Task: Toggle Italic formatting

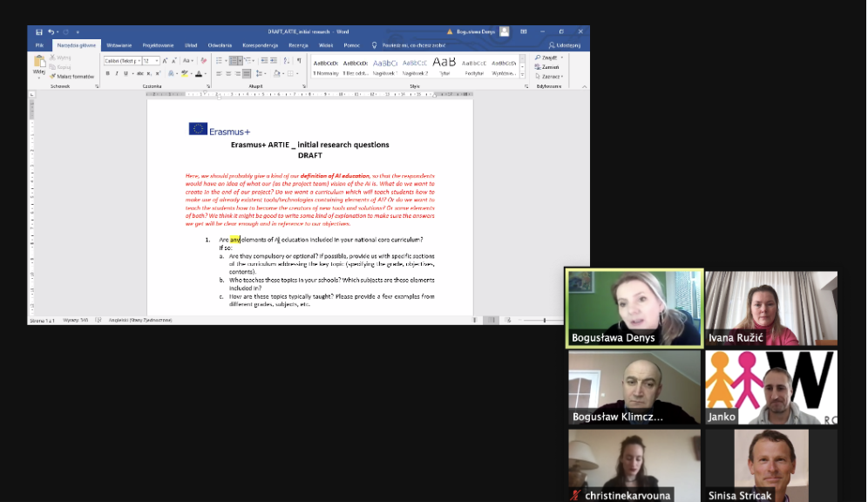Action: pos(116,74)
